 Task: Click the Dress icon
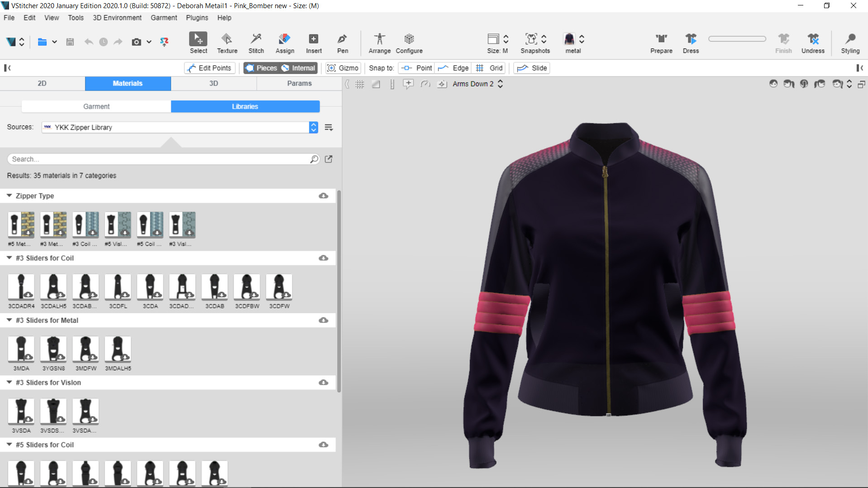[691, 42]
